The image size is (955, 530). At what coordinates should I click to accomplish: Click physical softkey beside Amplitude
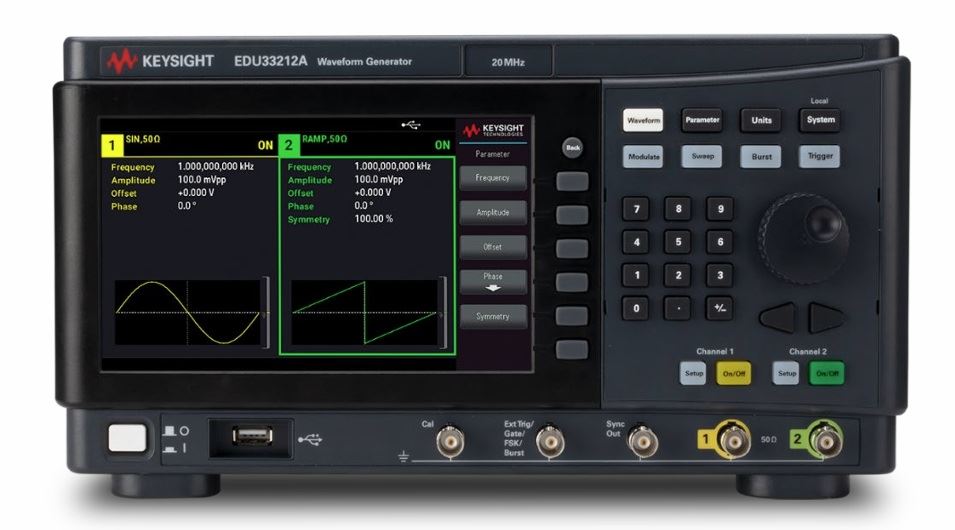[572, 215]
